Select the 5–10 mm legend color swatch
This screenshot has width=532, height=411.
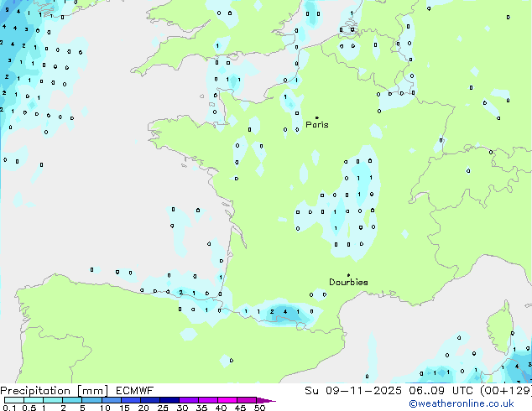click(x=91, y=400)
